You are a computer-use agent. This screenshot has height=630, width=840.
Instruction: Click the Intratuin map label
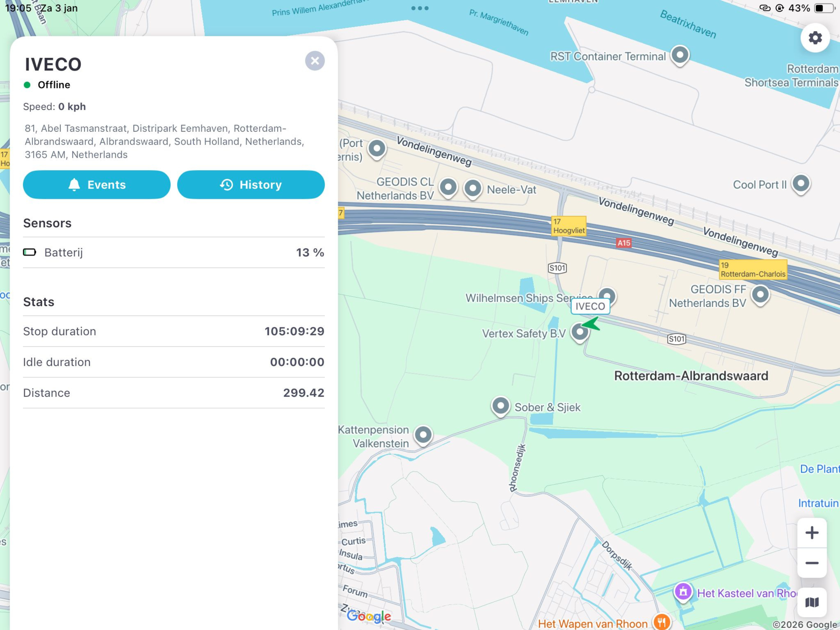click(818, 503)
